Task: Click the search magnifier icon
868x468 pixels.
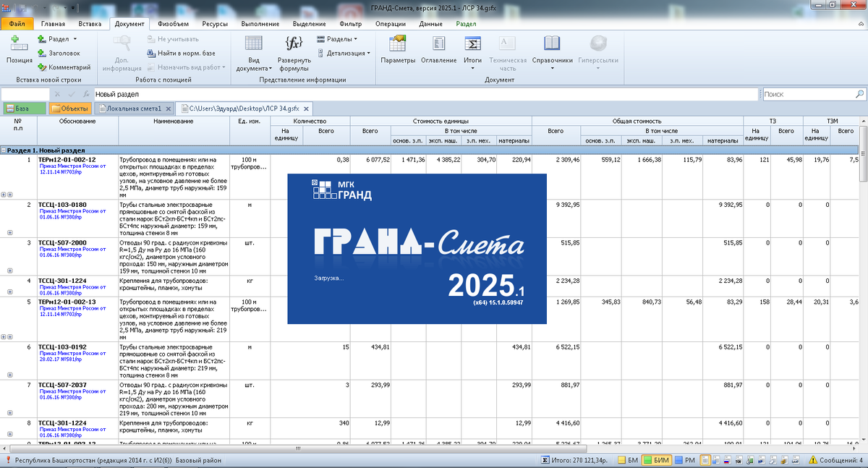Action: 860,94
